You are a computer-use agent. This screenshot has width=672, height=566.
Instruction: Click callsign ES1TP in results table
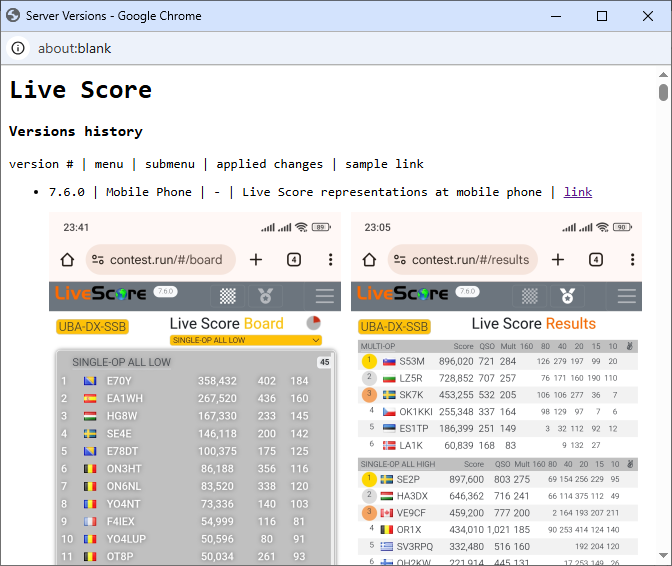point(414,428)
